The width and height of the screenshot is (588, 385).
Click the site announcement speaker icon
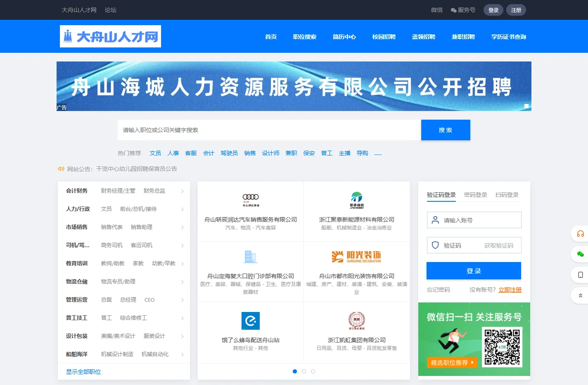point(61,169)
